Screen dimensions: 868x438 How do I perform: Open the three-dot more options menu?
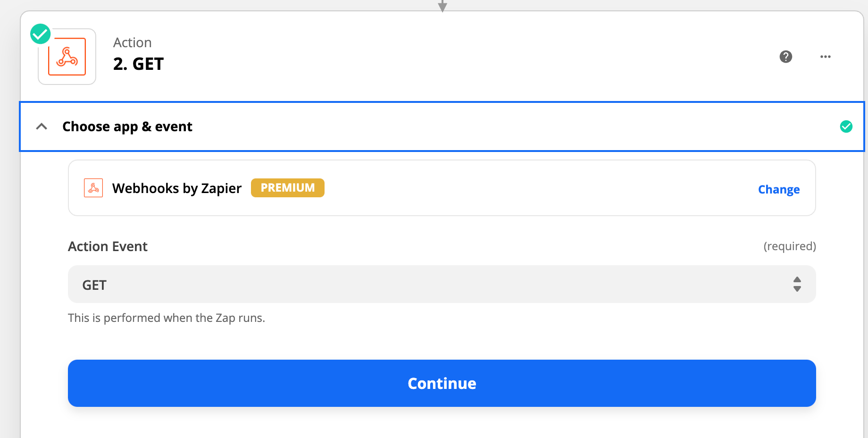point(825,57)
